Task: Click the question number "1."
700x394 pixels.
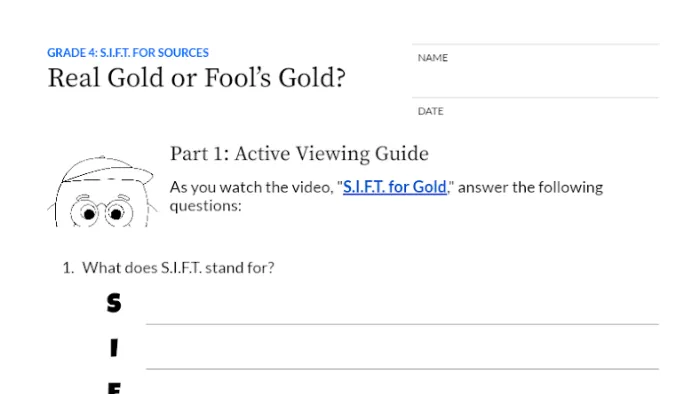Action: click(x=68, y=268)
